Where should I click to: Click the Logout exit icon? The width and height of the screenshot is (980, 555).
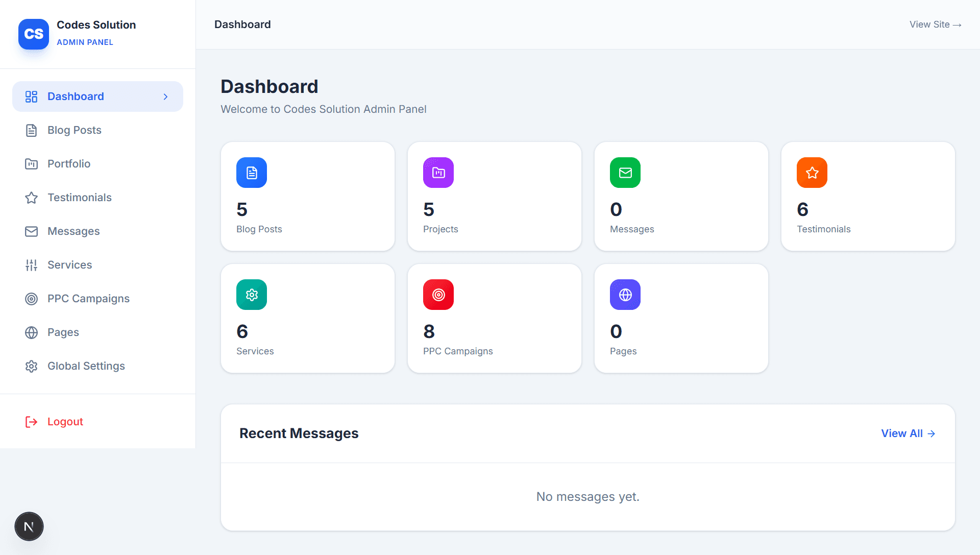click(31, 422)
